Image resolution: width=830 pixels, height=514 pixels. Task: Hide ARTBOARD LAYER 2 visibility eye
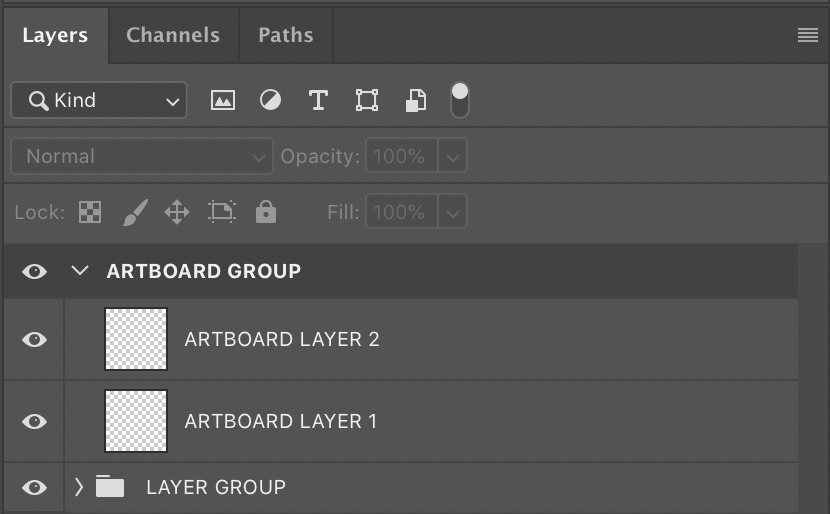tap(34, 339)
